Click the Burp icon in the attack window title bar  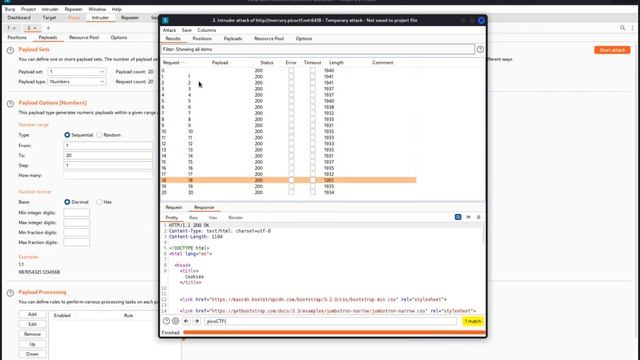(x=165, y=20)
